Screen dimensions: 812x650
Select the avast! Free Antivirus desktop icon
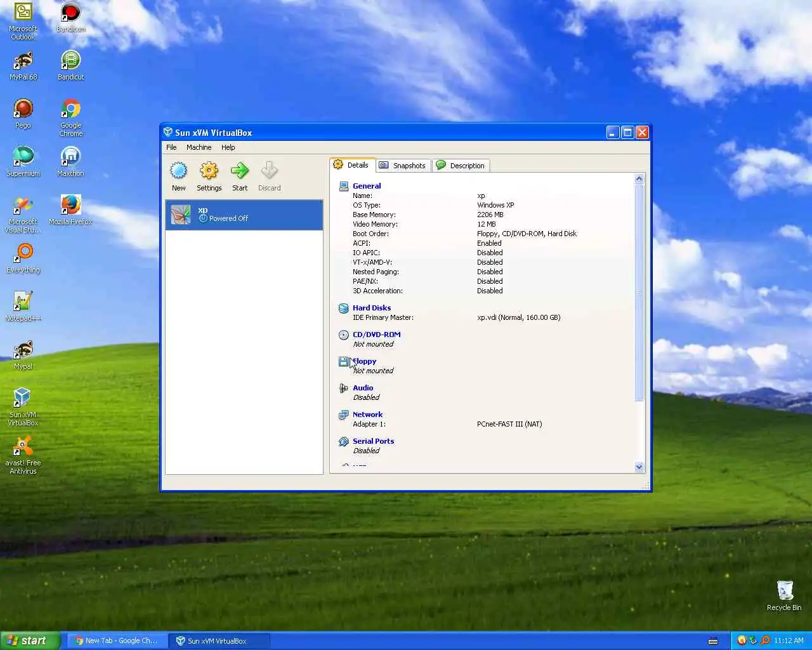click(x=23, y=455)
